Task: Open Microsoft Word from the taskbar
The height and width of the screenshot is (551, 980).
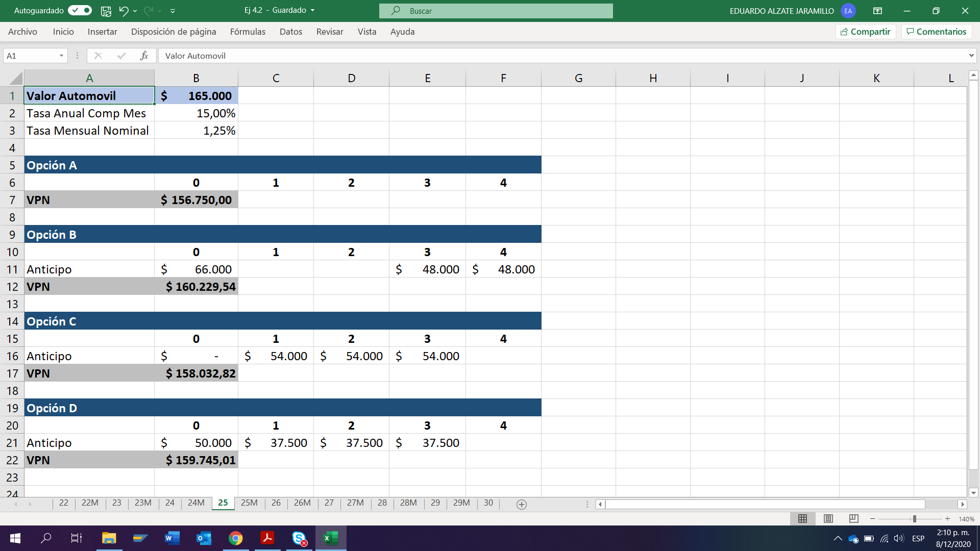Action: [173, 538]
